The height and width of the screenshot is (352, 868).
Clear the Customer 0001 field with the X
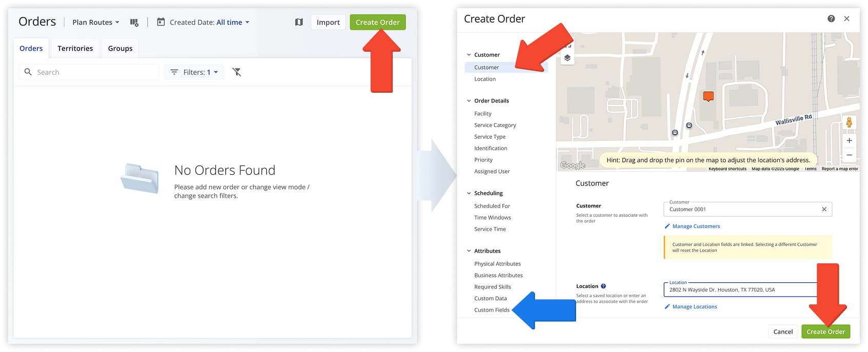pyautogui.click(x=824, y=209)
